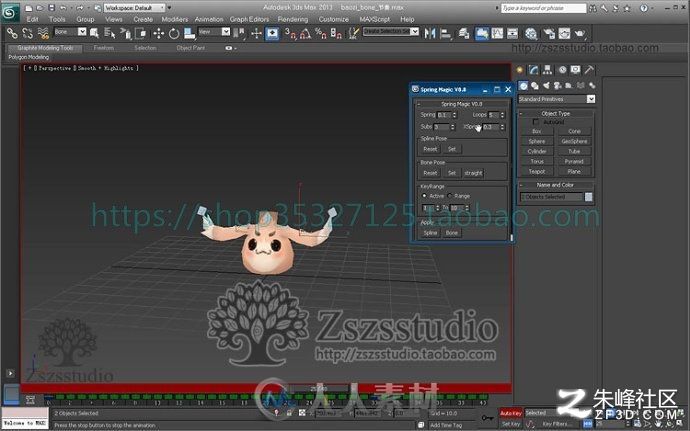Switch to the Motion command panel
This screenshot has width=690, height=431.
click(x=562, y=70)
